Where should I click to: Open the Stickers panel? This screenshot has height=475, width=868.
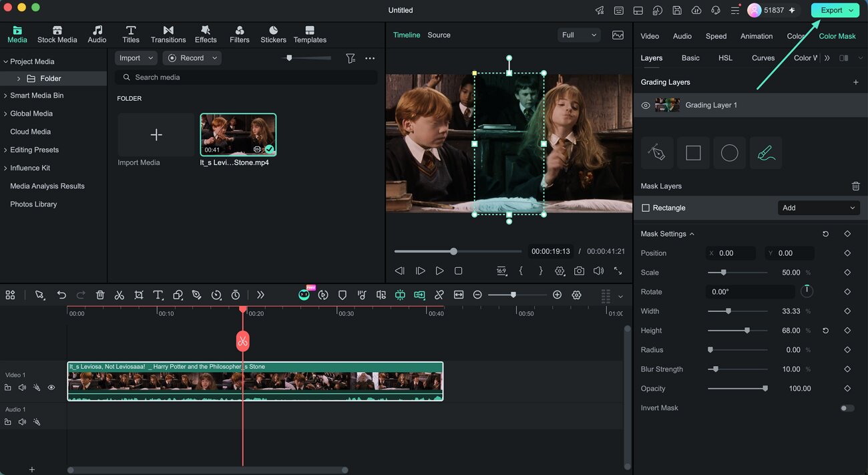point(273,35)
